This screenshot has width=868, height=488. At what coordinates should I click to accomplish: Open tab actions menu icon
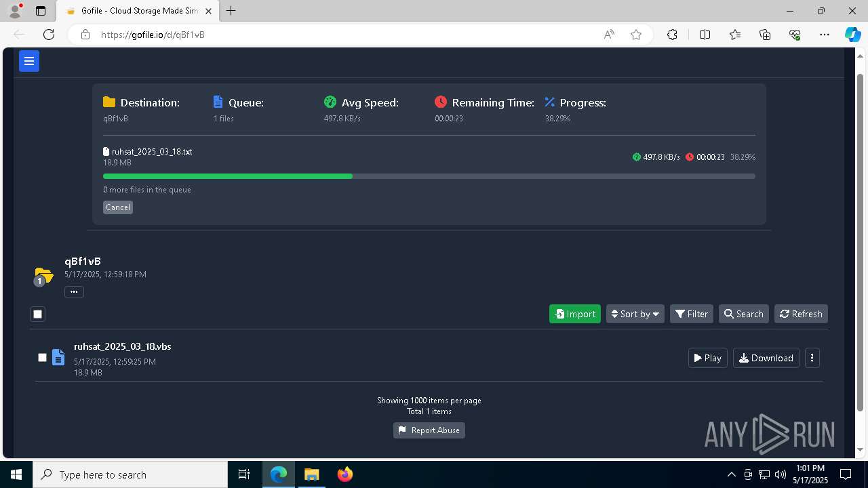41,11
